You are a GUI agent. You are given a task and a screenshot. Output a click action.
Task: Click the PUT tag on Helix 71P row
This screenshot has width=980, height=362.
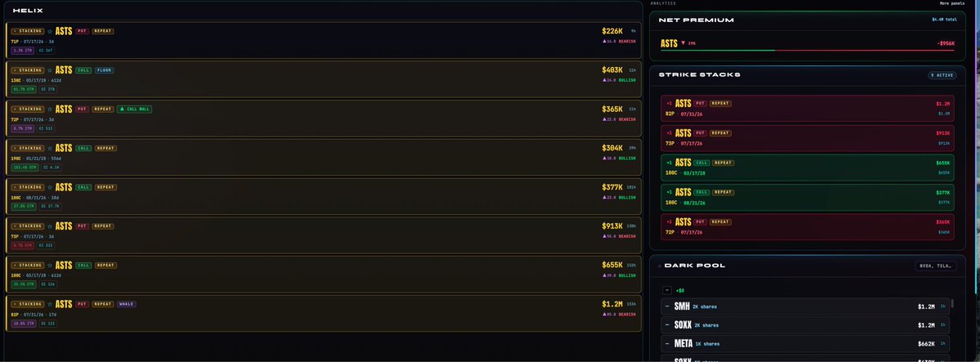[x=82, y=31]
